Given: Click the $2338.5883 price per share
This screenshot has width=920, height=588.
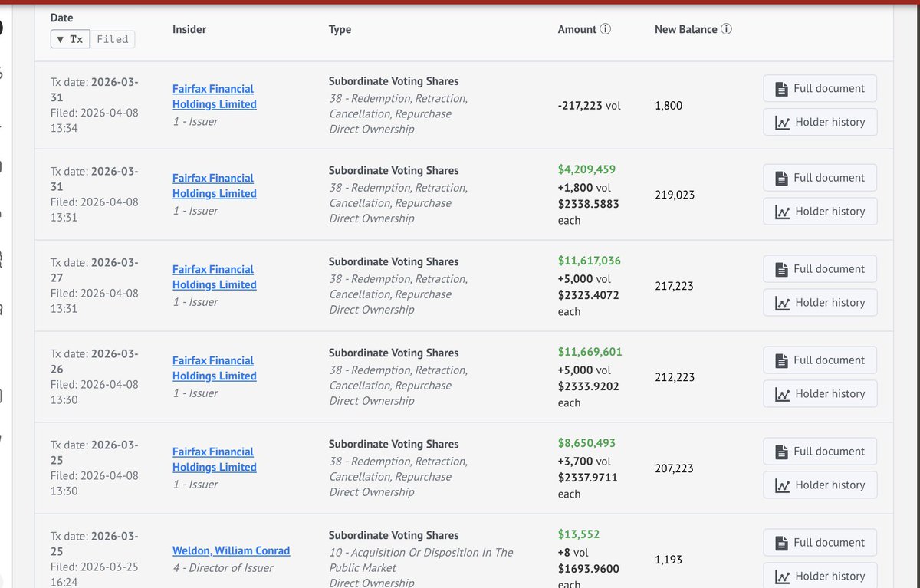Looking at the screenshot, I should [x=589, y=204].
